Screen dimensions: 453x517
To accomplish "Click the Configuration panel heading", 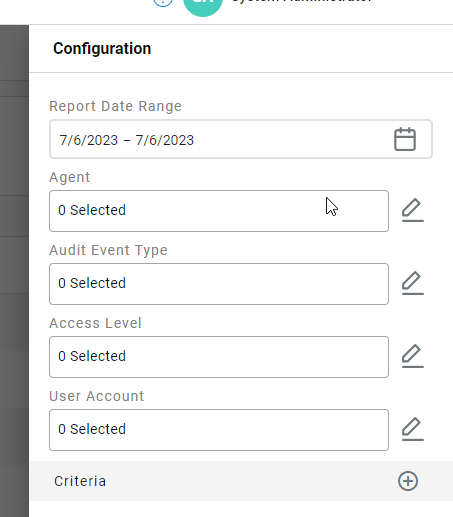I will pyautogui.click(x=102, y=49).
